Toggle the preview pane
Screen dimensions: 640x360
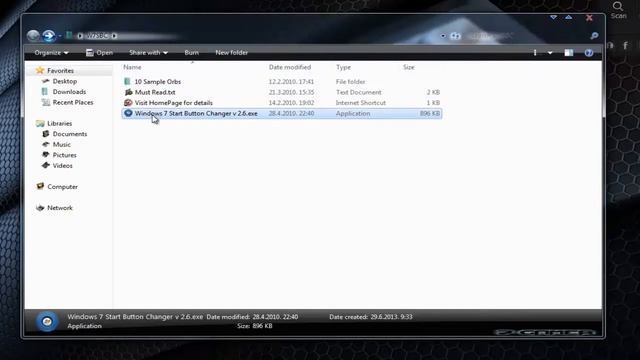click(x=569, y=53)
